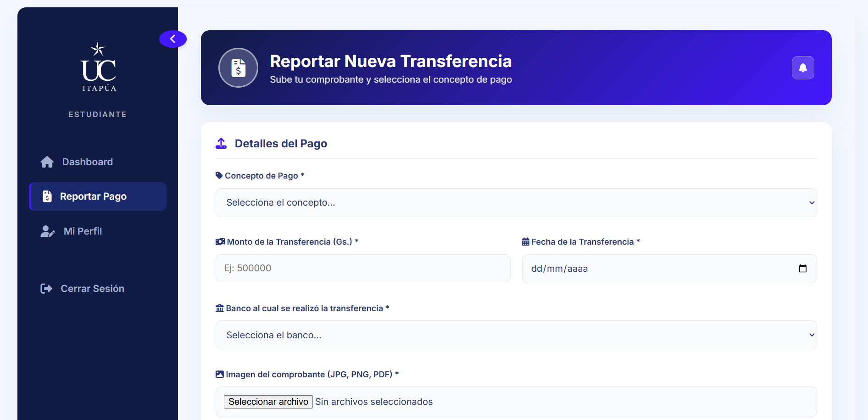Open the Concepto de Pago dropdown
The image size is (868, 420).
click(516, 202)
